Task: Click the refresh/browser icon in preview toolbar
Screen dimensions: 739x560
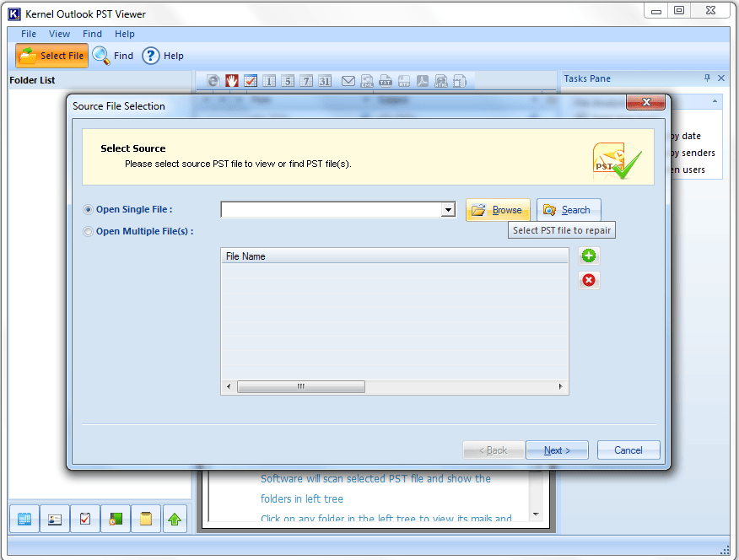Action: [213, 81]
